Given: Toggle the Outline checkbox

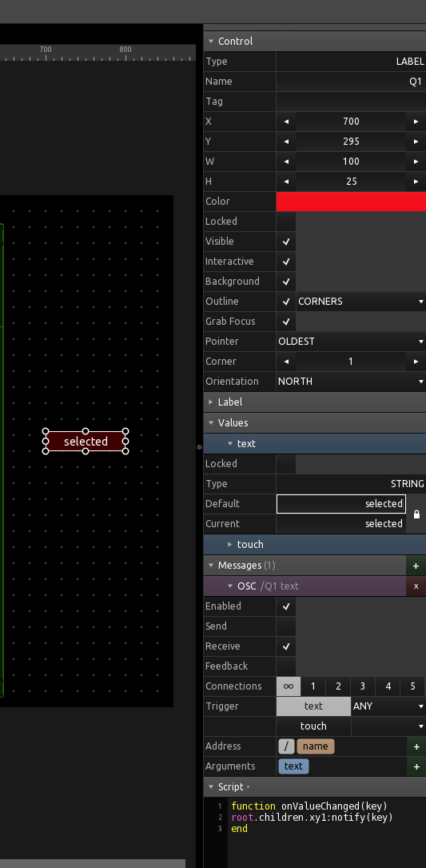Looking at the screenshot, I should [286, 301].
